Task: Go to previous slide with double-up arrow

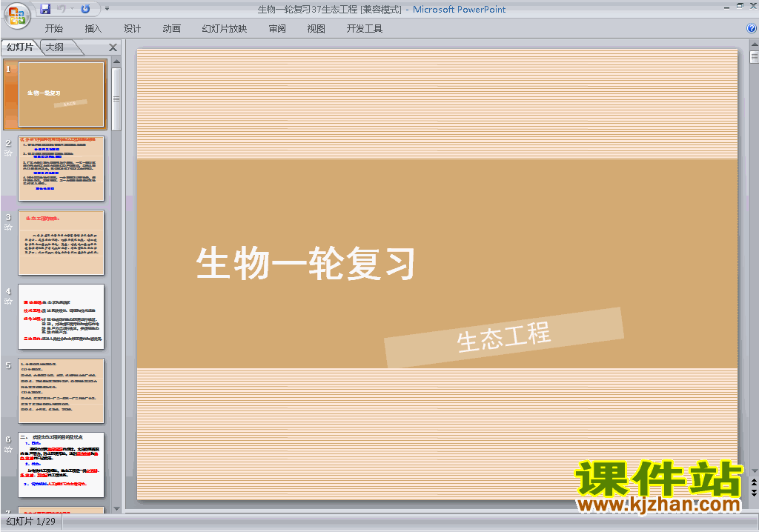Action: pyautogui.click(x=754, y=482)
